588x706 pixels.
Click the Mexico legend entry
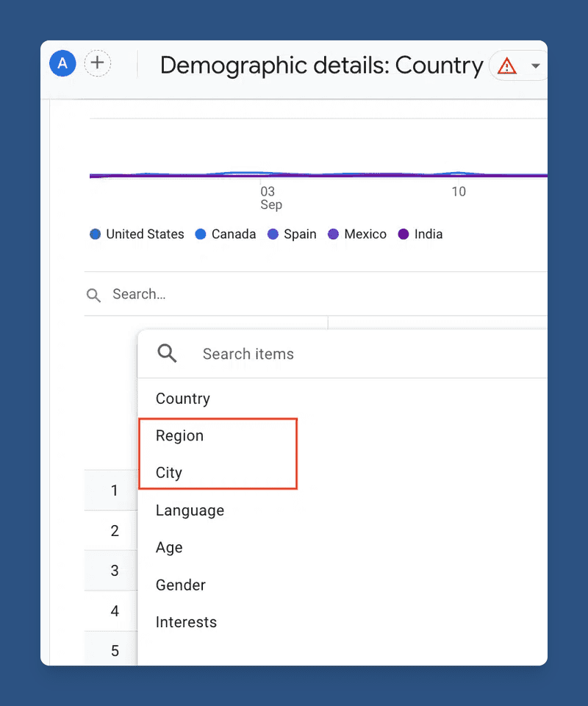pos(357,234)
